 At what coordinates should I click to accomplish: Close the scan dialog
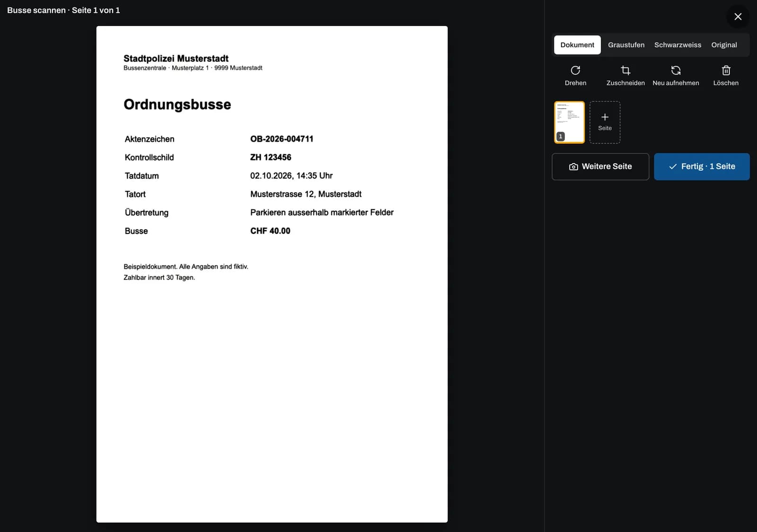click(738, 17)
